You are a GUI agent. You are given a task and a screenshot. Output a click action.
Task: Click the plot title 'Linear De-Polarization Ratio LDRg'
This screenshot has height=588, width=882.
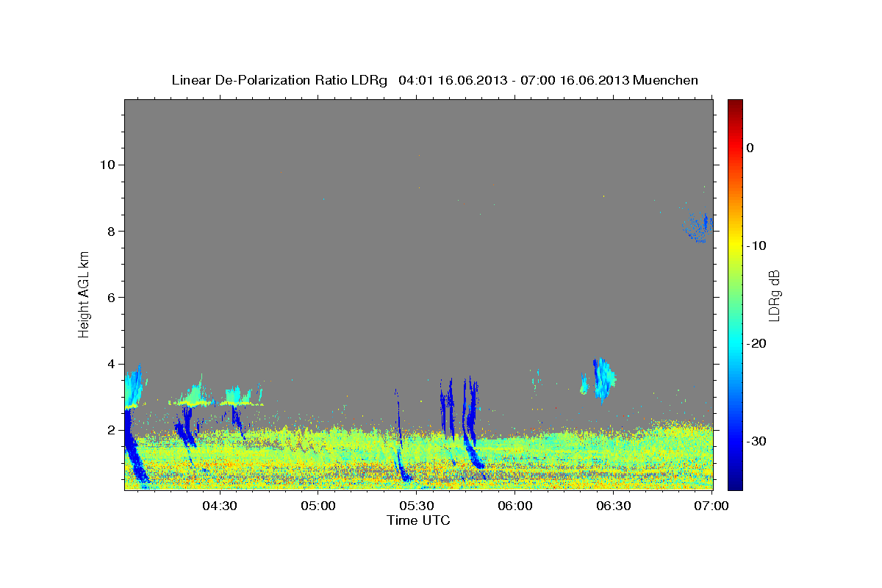(x=279, y=80)
